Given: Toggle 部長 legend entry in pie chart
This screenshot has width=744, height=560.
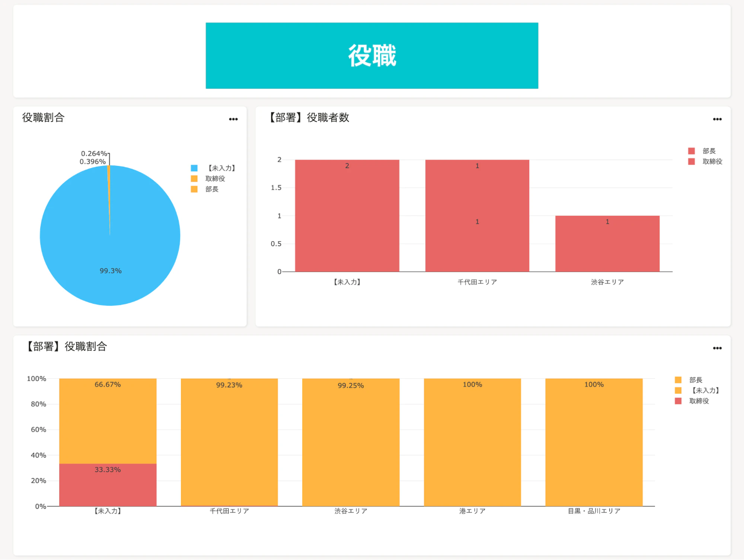Looking at the screenshot, I should 205,189.
